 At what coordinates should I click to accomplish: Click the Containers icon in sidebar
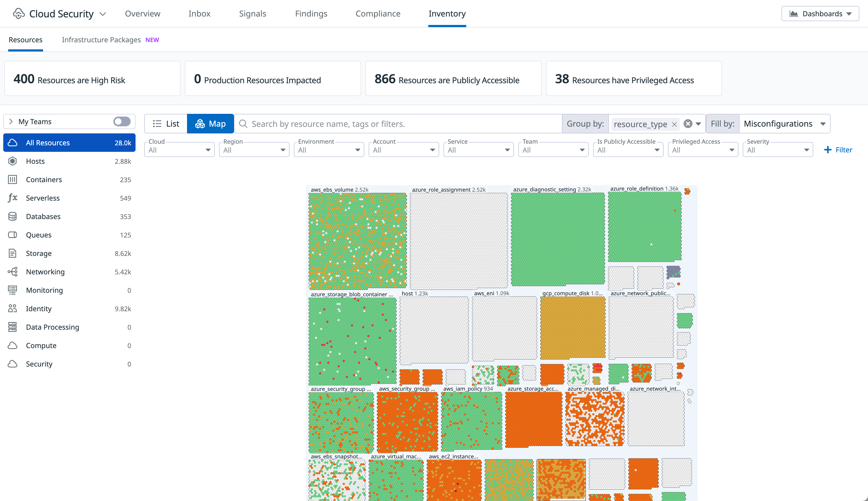point(12,180)
